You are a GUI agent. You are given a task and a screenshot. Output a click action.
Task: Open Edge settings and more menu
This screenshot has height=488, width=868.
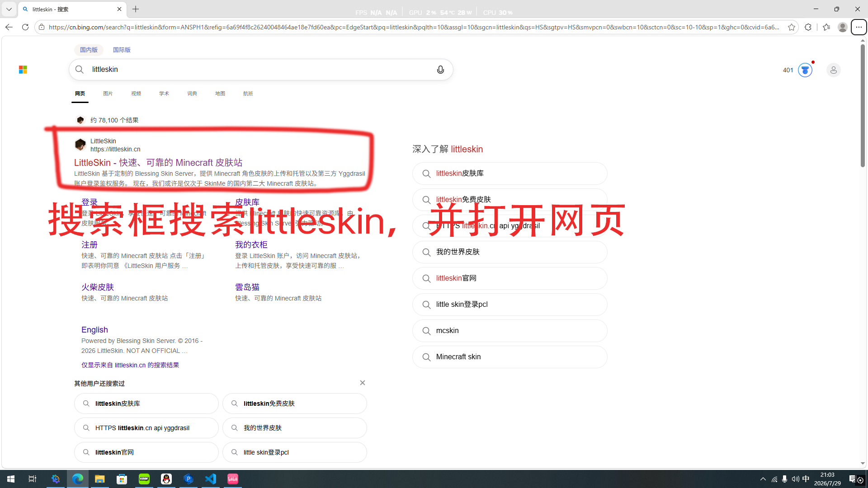coord(859,27)
